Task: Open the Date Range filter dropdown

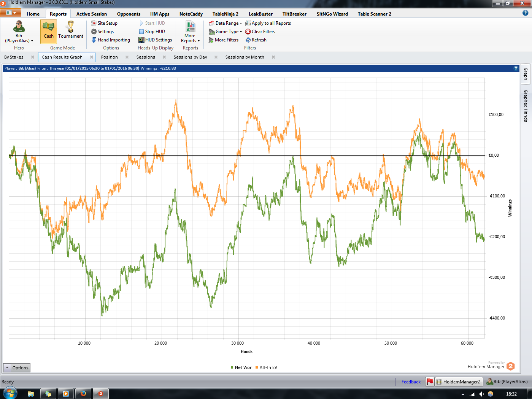Action: point(226,23)
